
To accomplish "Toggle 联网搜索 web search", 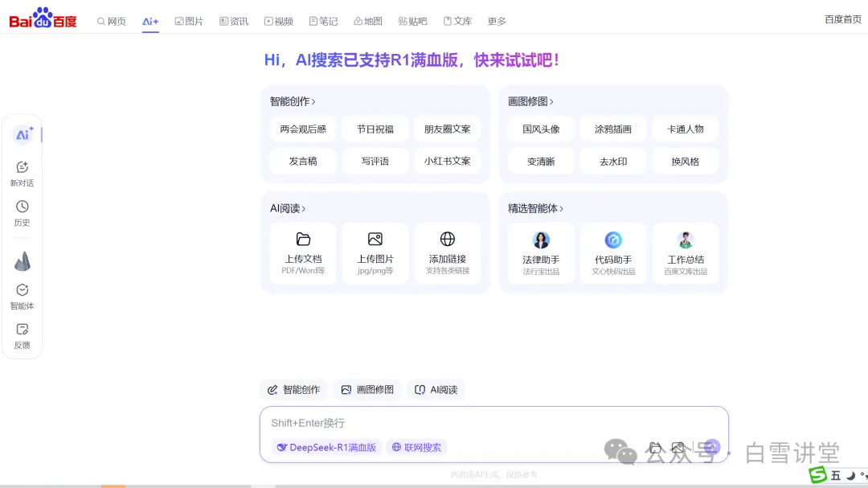I will 417,447.
